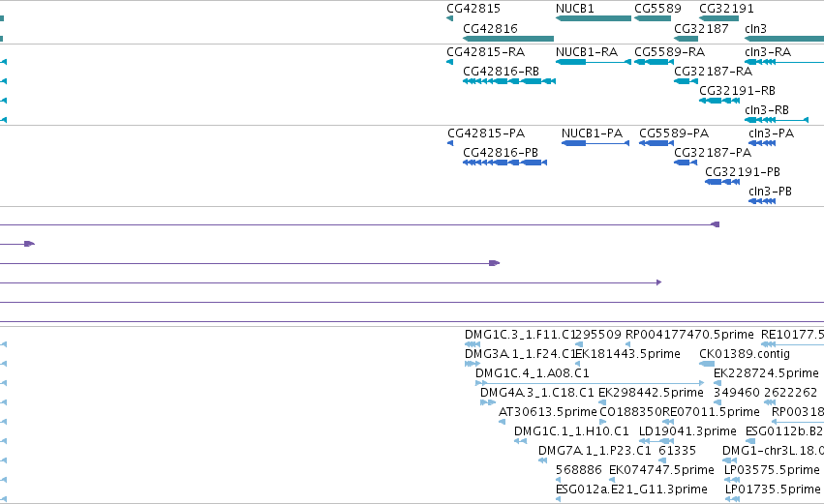824x504 pixels.
Task: Click EST ESG0112b.B2 label
Action: tap(784, 431)
